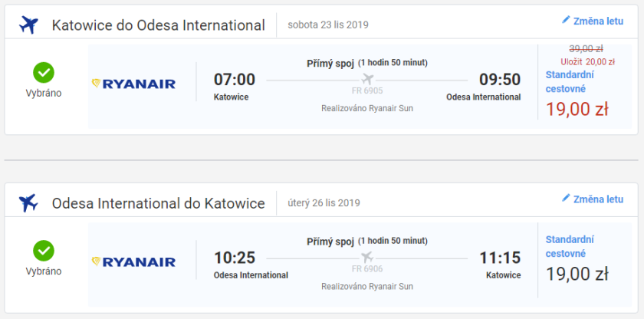Click the 07:00 Katowice departure time
Viewport: 644px width, 319px height.
click(x=234, y=80)
